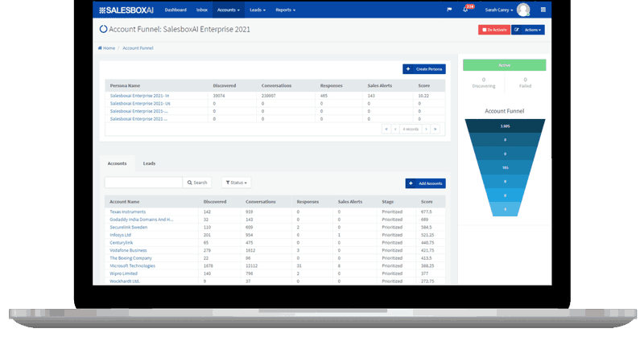Click the Create Persona button

point(424,69)
